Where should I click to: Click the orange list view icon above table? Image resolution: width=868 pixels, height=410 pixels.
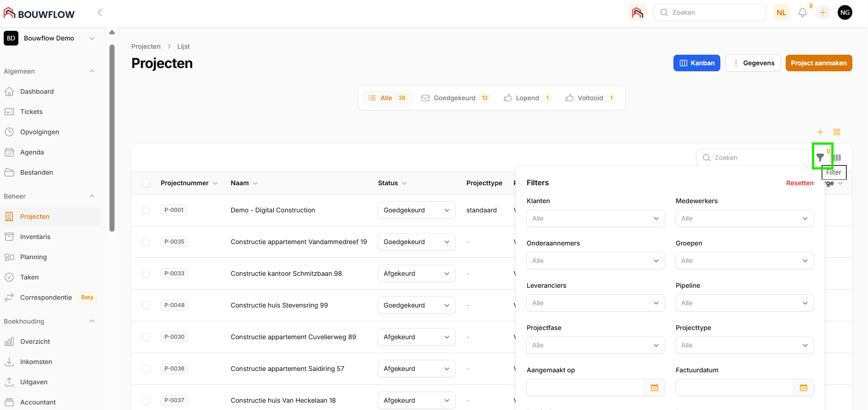837,132
